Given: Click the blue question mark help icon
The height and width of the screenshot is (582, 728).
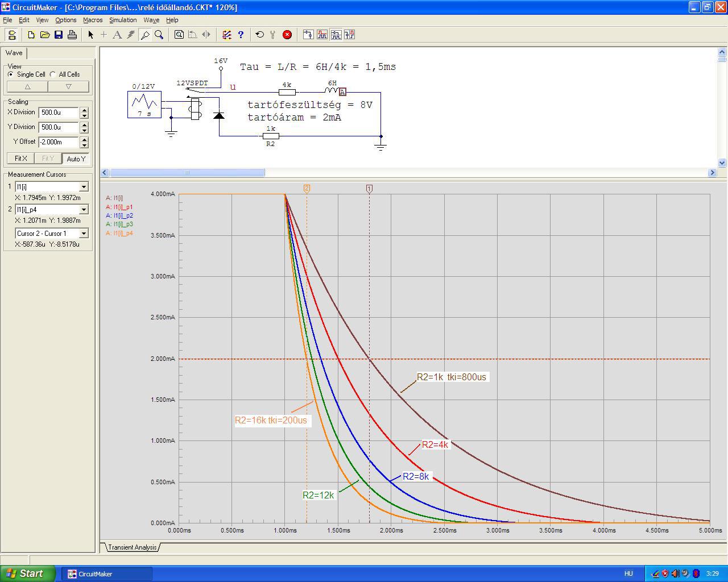Looking at the screenshot, I should tap(241, 35).
